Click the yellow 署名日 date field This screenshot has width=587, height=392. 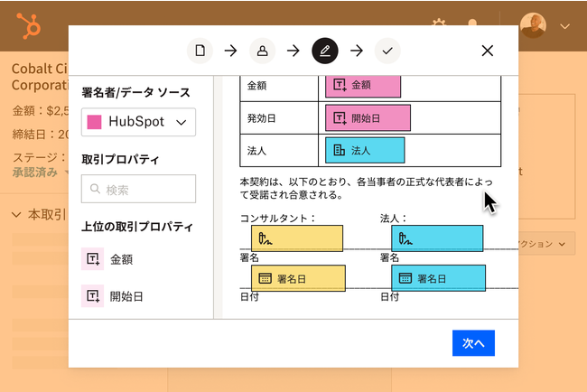click(298, 278)
